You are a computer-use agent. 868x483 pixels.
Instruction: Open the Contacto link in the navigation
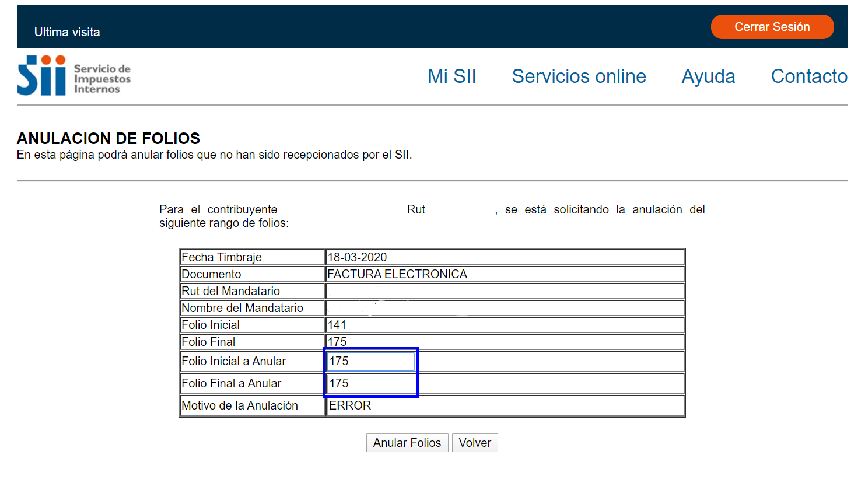coord(808,76)
